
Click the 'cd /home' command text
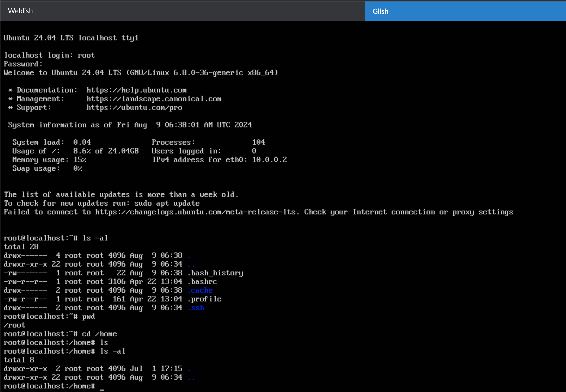coord(99,334)
